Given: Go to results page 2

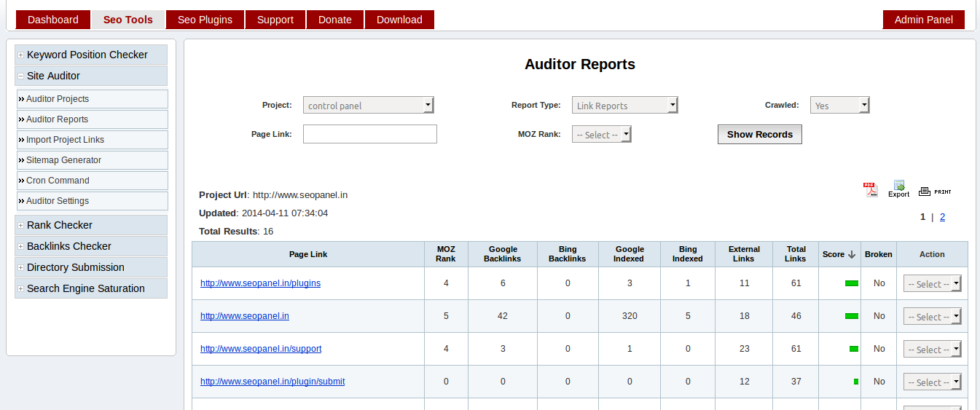Looking at the screenshot, I should click(x=942, y=217).
